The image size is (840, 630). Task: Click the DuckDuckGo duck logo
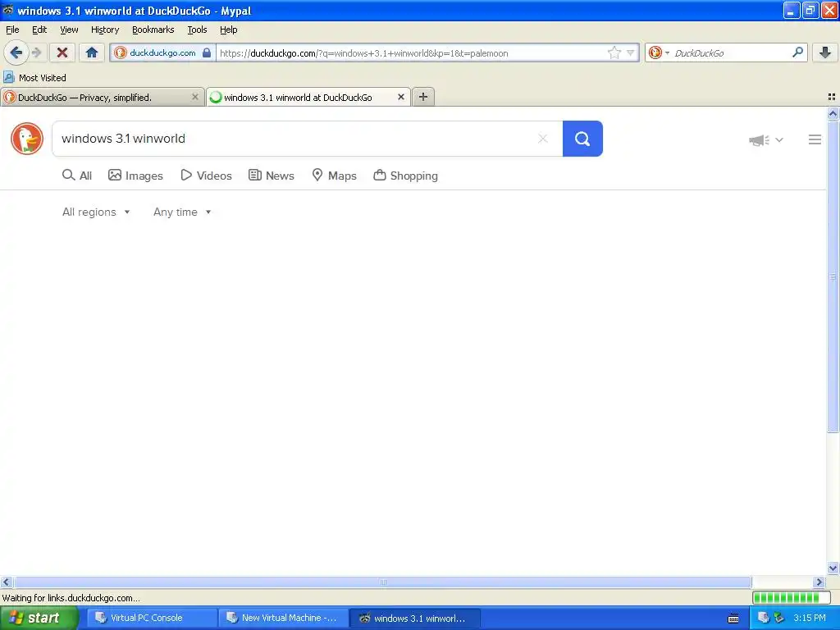pyautogui.click(x=27, y=139)
